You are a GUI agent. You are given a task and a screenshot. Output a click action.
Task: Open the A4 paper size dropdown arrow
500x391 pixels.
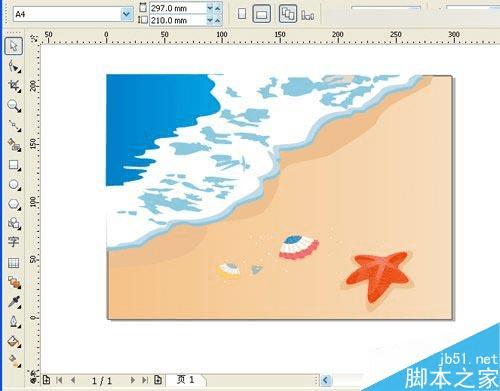tap(126, 14)
